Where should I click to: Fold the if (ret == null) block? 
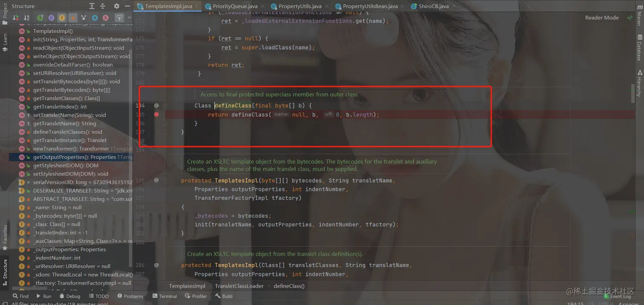(165, 38)
